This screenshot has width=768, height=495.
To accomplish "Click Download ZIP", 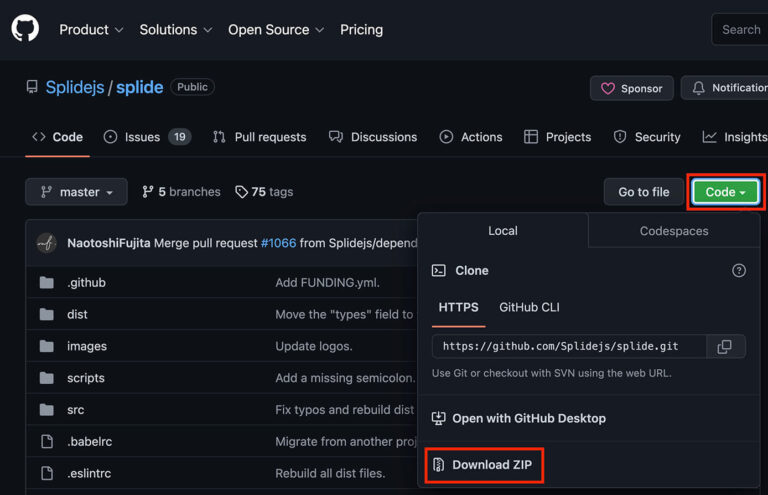I will click(x=485, y=465).
